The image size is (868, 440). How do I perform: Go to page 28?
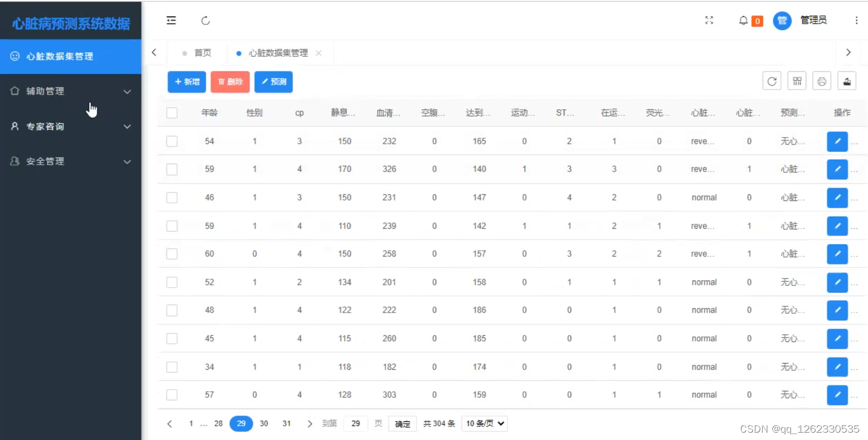(218, 424)
